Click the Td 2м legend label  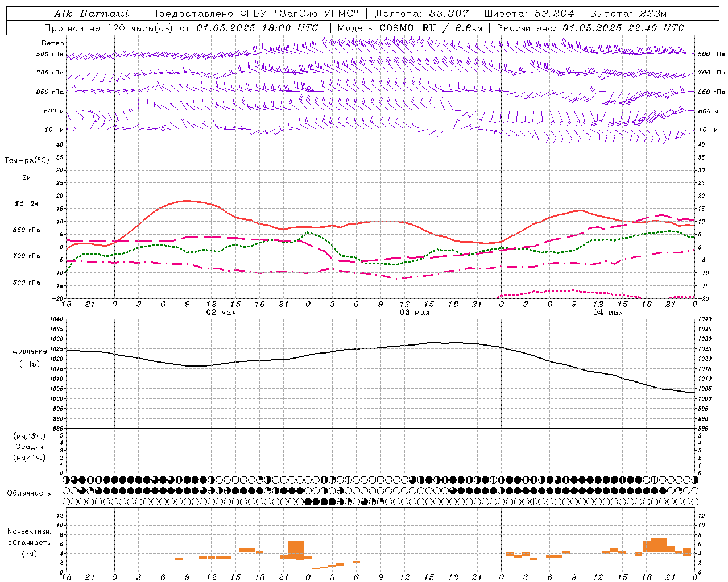coord(27,203)
